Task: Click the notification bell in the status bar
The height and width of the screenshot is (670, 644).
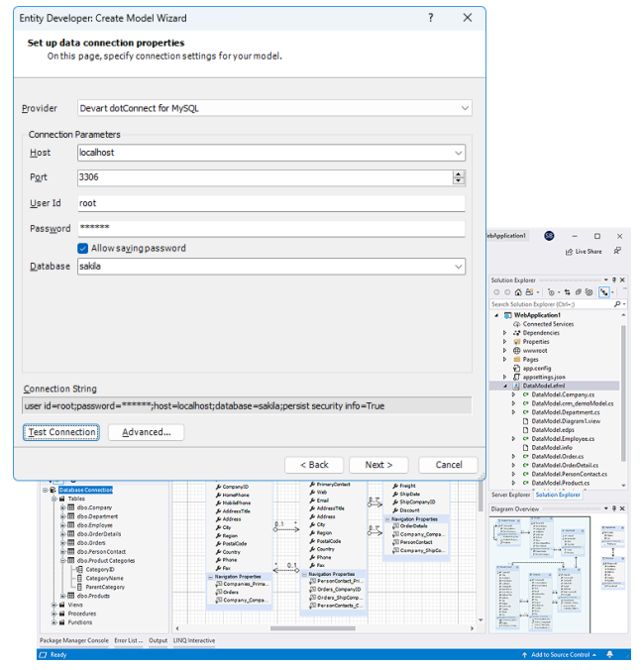Action: (610, 654)
